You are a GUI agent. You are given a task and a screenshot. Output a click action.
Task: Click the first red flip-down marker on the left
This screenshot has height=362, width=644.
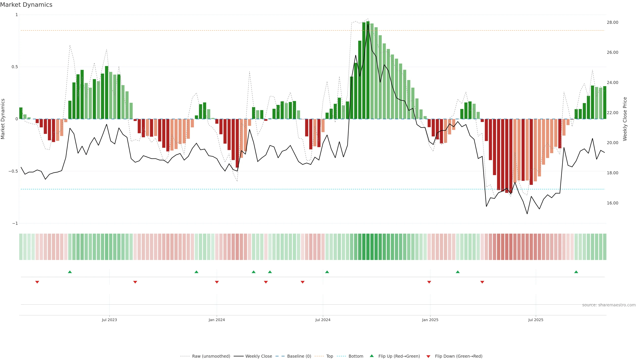point(37,282)
